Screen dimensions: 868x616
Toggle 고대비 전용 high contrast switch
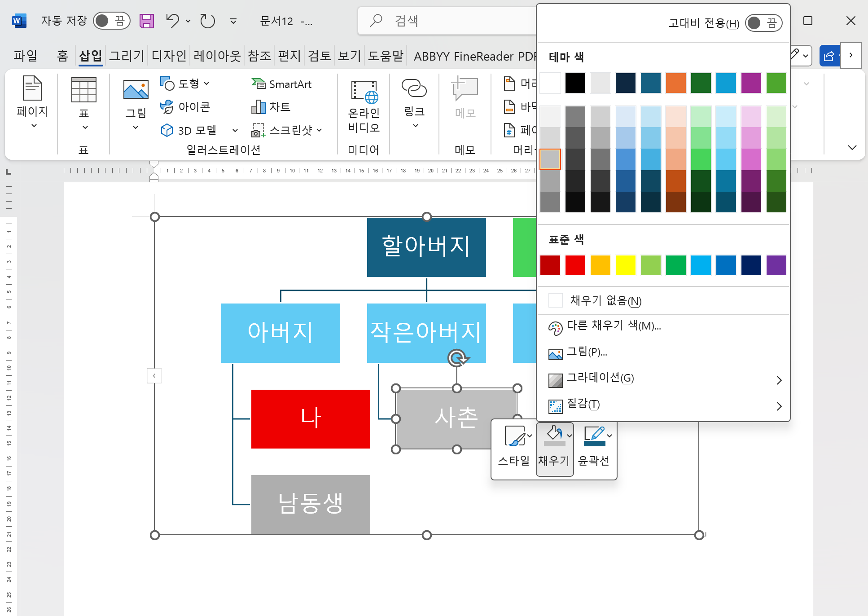point(763,23)
